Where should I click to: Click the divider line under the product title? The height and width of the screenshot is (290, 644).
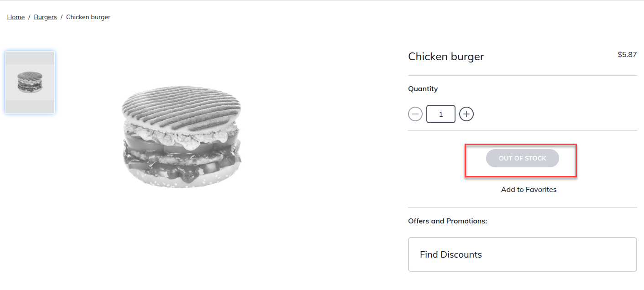[522, 75]
